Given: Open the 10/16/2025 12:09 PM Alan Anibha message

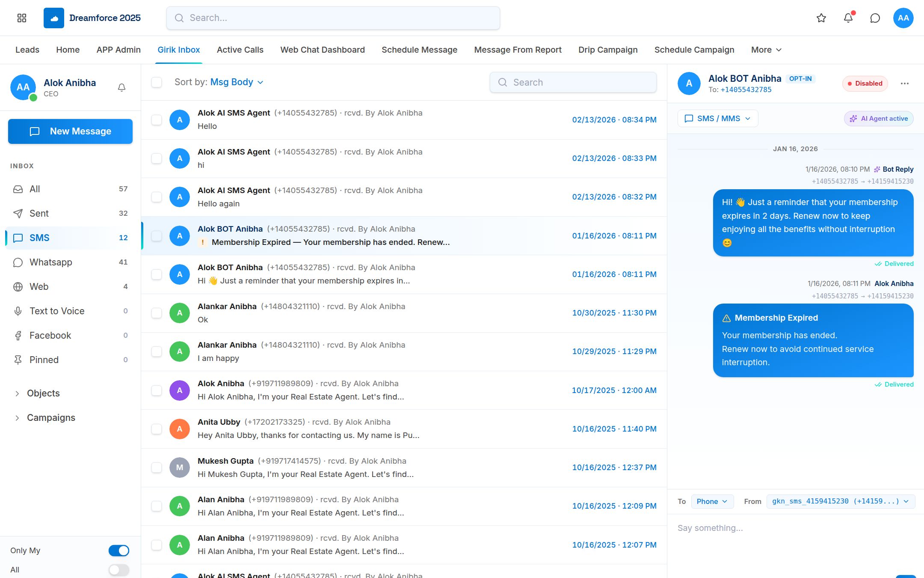Looking at the screenshot, I should [x=404, y=506].
